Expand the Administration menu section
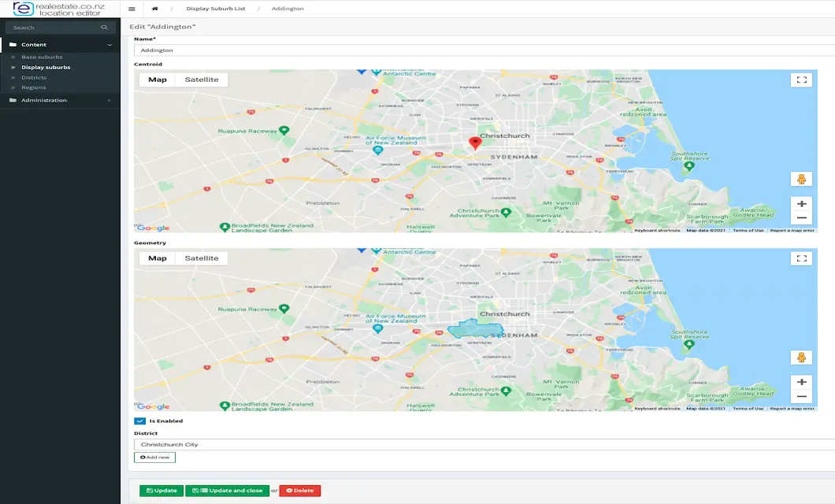The image size is (835, 504). 60,100
